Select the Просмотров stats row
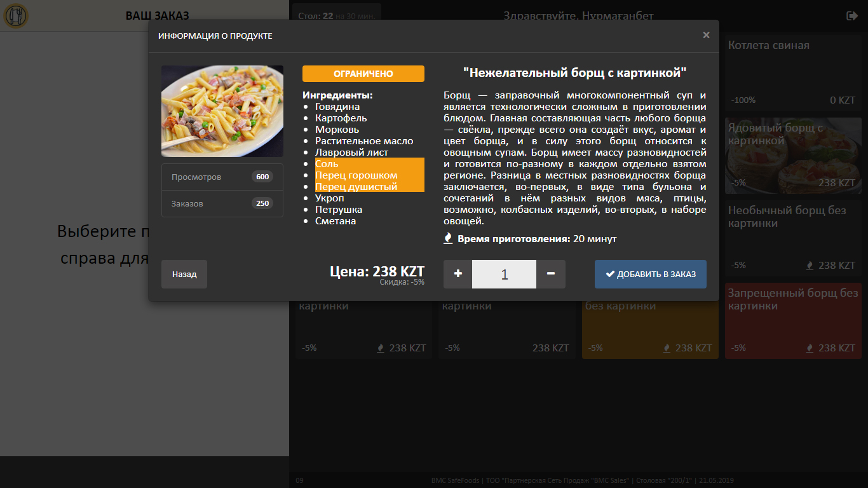 (x=222, y=177)
